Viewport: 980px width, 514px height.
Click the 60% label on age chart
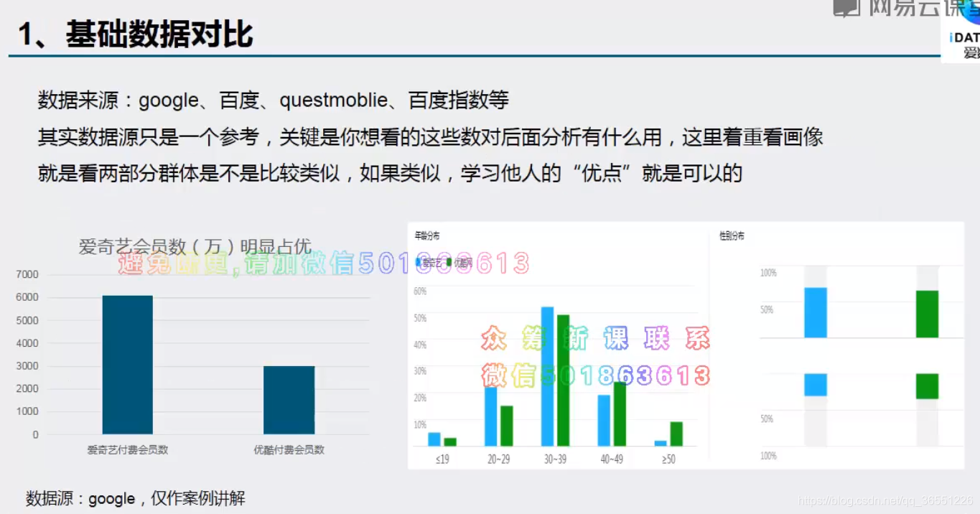[420, 291]
